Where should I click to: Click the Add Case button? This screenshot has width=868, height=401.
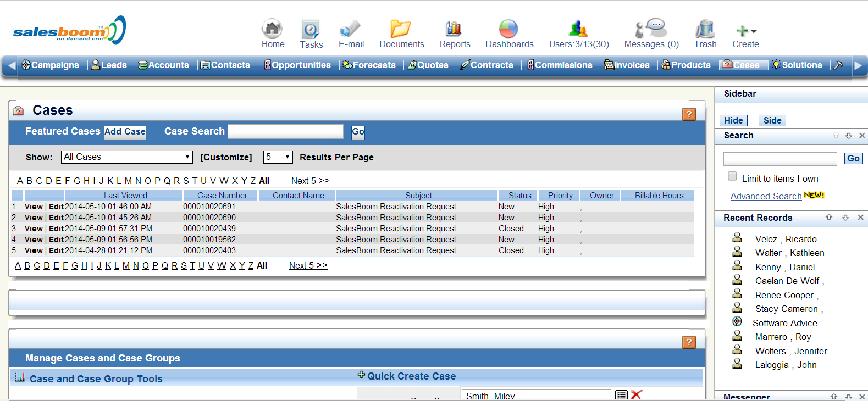pyautogui.click(x=125, y=132)
